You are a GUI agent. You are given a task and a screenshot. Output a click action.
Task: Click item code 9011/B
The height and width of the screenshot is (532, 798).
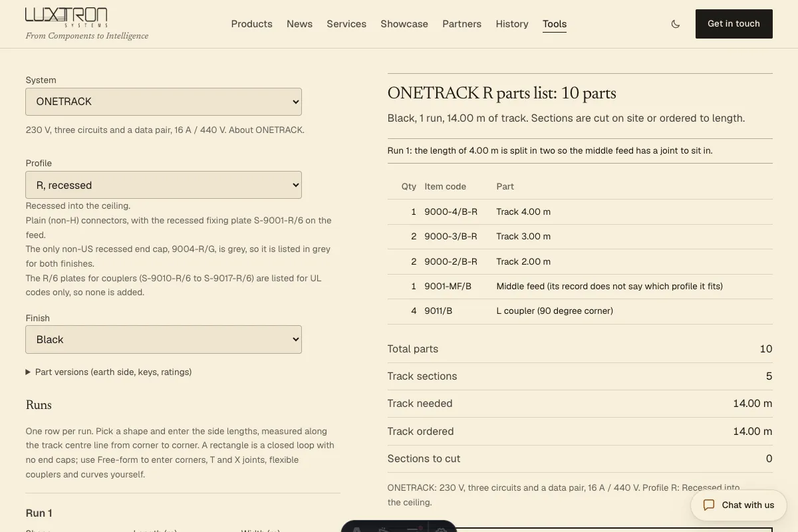438,311
